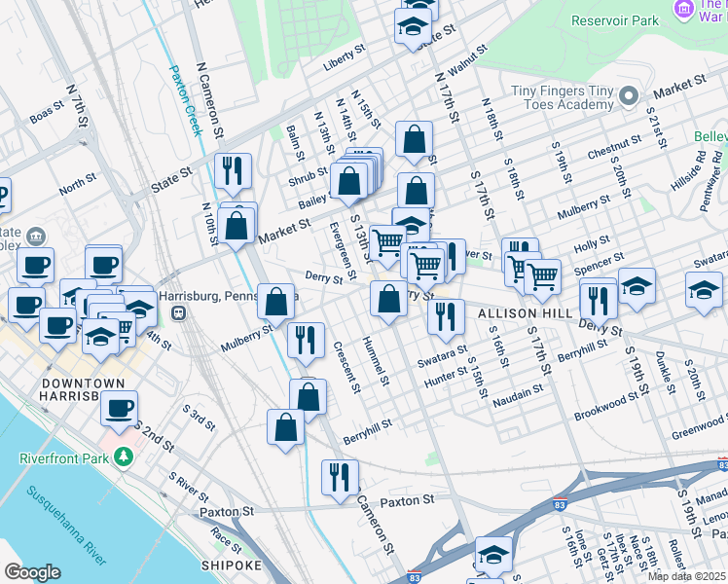Click the school marker beside the I-83 interchange
The image size is (728, 584).
click(x=493, y=558)
